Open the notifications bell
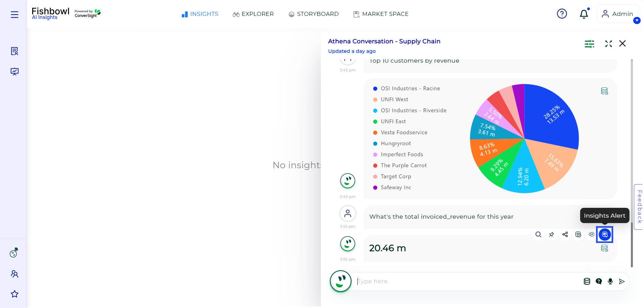Screen dimensions: 644x308 584,14
